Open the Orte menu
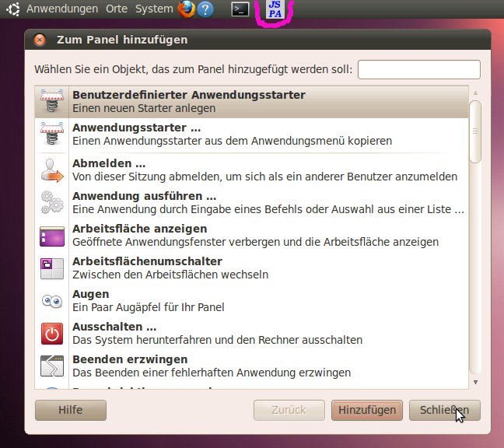The image size is (504, 448). point(117,9)
